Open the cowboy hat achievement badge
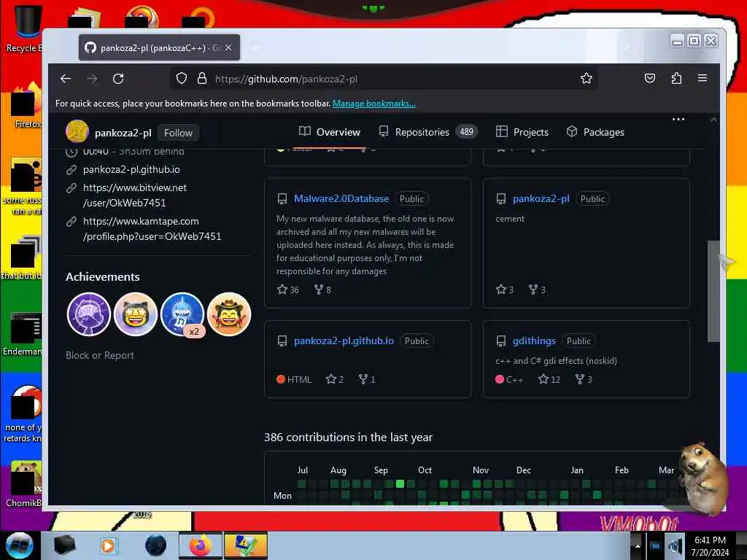 228,314
